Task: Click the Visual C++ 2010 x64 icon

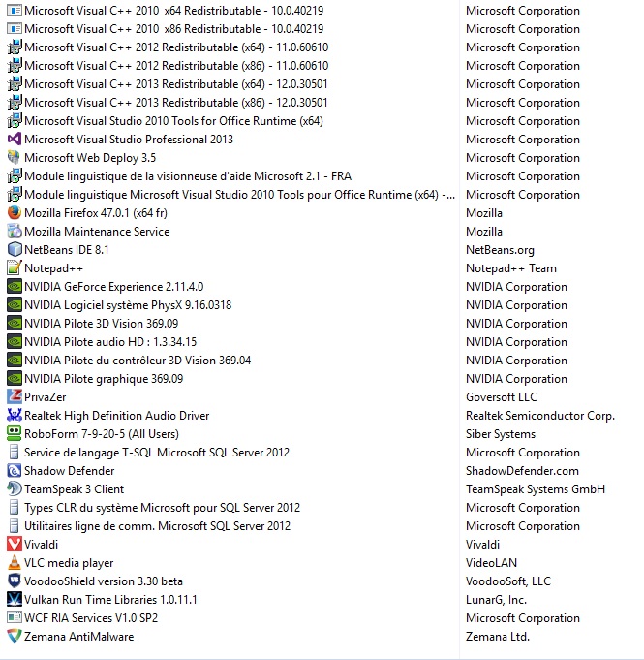Action: (15, 10)
